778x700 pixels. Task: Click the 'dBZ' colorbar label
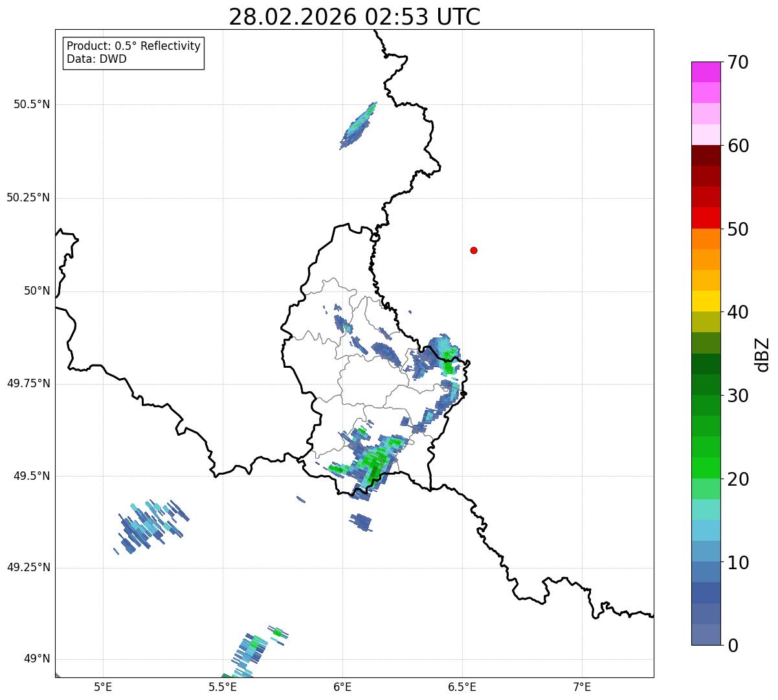click(762, 354)
